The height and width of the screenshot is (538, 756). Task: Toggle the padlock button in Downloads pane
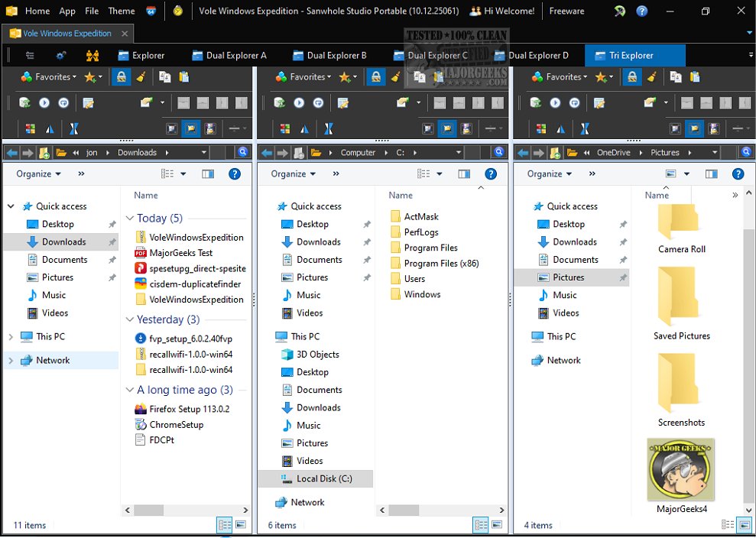(122, 76)
